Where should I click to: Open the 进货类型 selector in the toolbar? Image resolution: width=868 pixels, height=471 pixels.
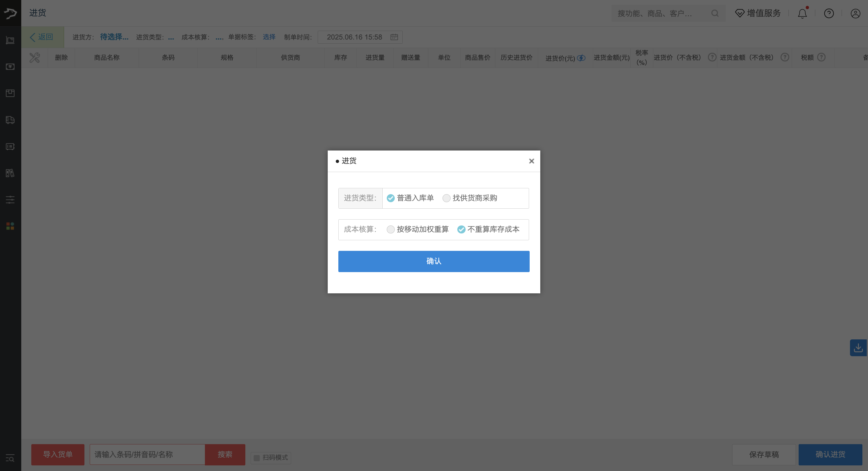[x=171, y=37]
